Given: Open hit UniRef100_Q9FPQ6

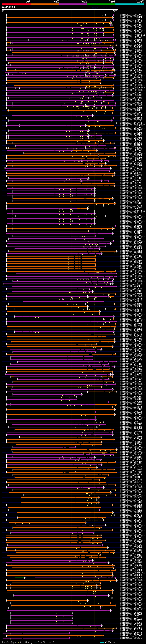Looking at the screenshot, I should click(x=131, y=339).
